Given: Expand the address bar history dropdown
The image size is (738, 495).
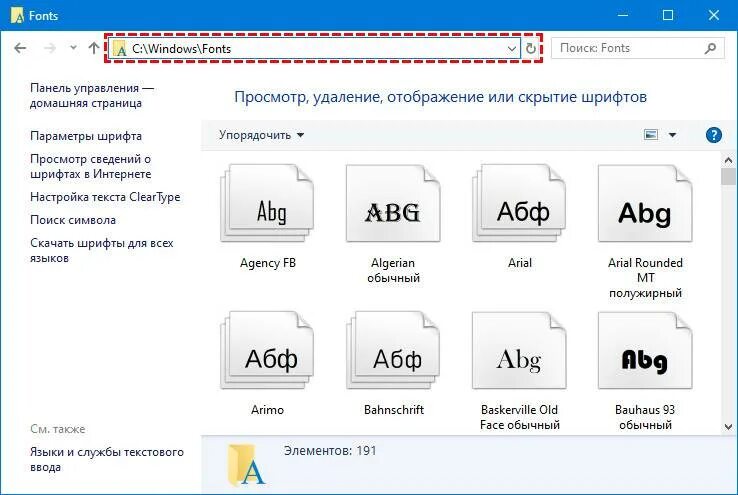Looking at the screenshot, I should tap(512, 48).
